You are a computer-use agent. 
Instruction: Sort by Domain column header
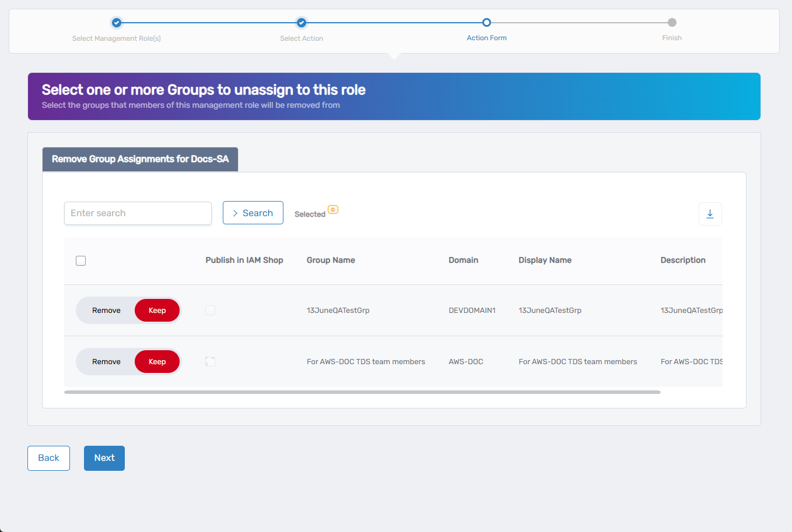pos(463,260)
